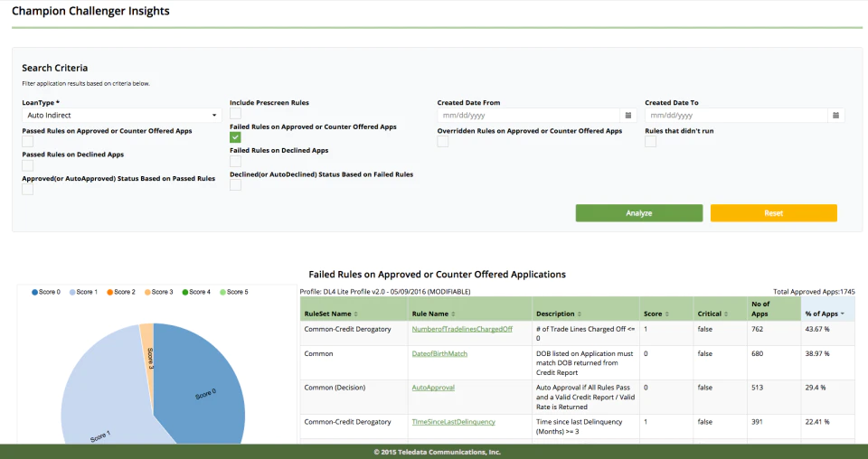Toggle Score 3 legend color swatch

(x=147, y=292)
